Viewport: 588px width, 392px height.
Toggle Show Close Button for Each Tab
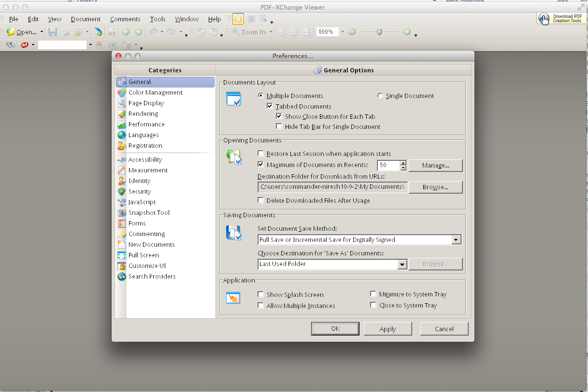279,116
